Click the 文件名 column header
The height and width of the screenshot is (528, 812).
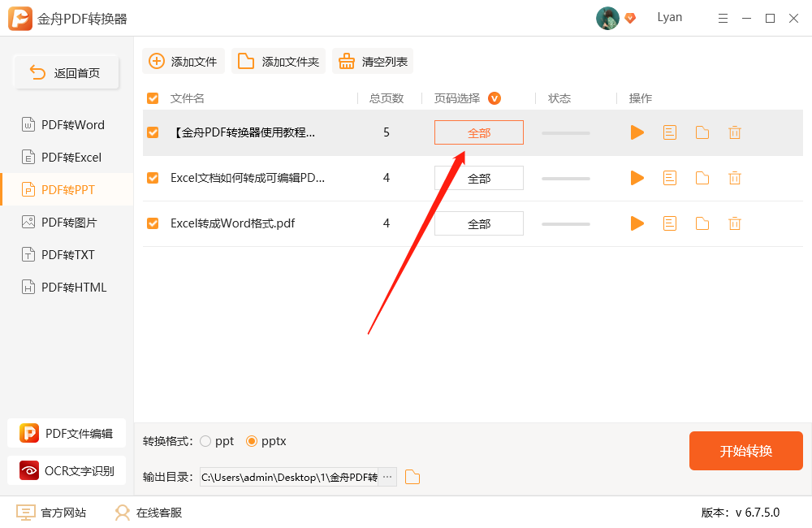tap(187, 98)
